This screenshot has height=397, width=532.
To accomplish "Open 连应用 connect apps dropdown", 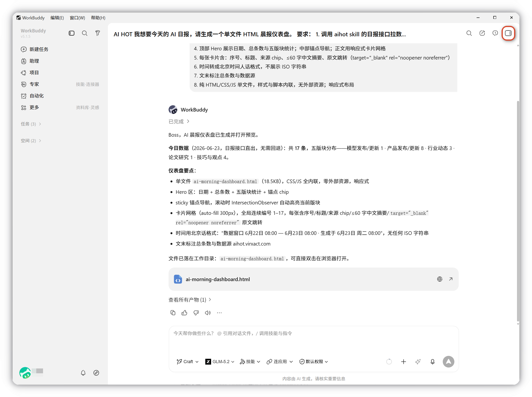I will 280,362.
